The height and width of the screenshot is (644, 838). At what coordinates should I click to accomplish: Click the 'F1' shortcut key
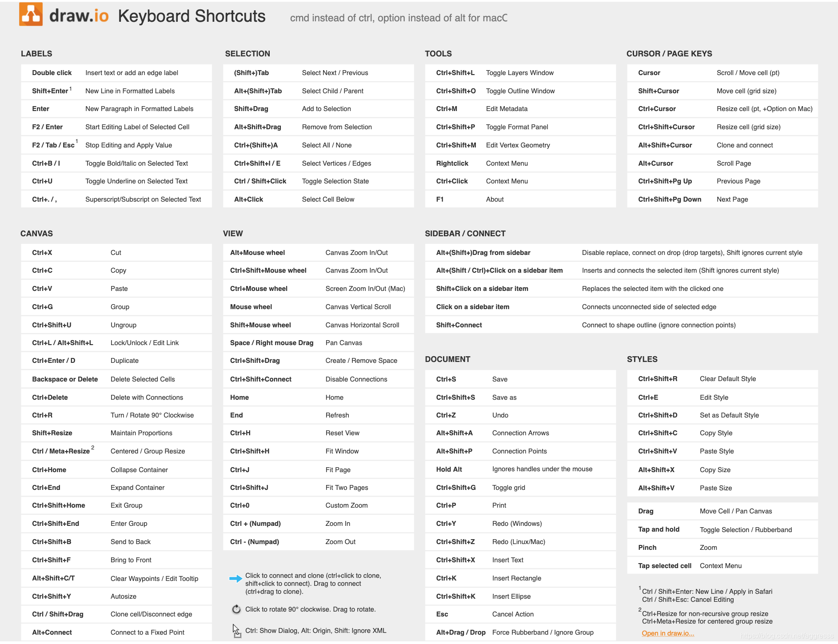(x=440, y=199)
